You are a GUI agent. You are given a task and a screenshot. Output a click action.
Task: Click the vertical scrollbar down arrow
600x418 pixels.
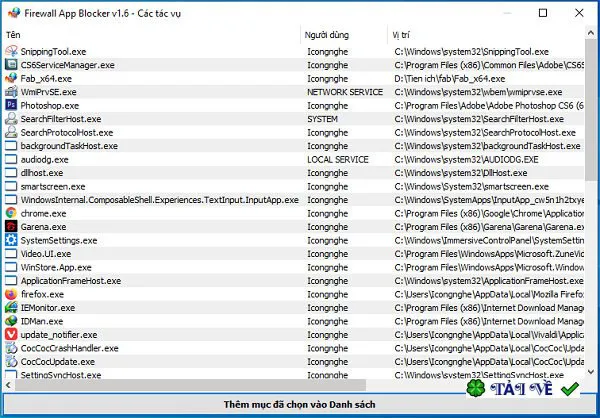pos(590,372)
